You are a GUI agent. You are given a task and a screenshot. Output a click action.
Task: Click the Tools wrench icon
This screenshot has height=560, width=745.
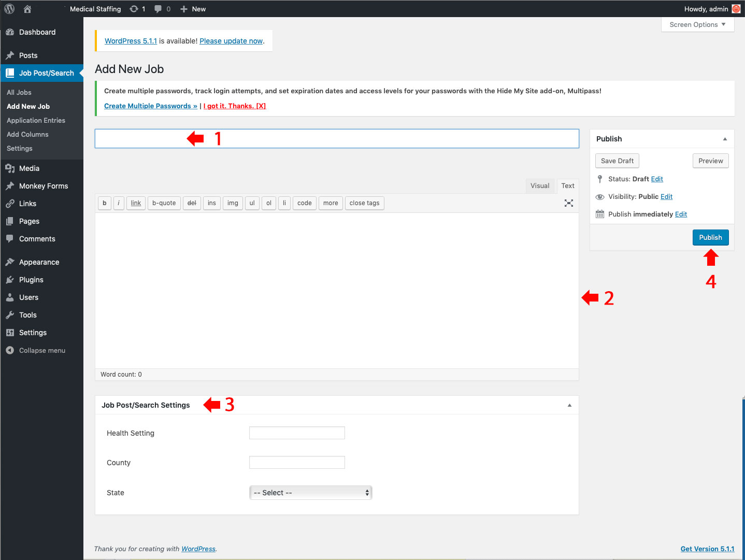pyautogui.click(x=10, y=315)
